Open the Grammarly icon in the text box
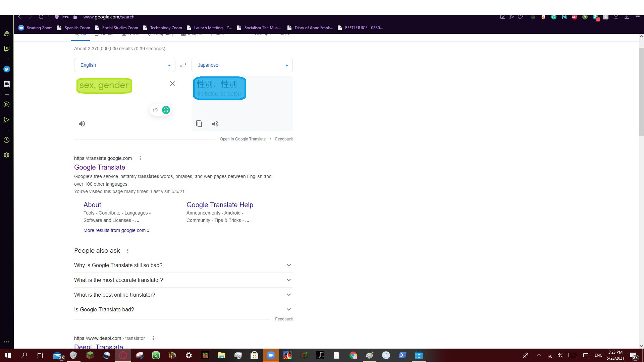 click(166, 110)
